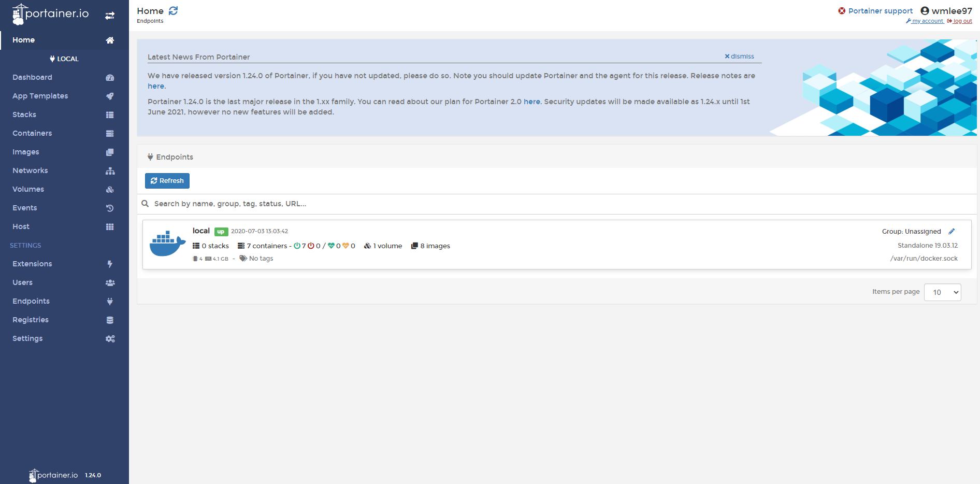Click the Containers server icon in sidebar

[110, 133]
